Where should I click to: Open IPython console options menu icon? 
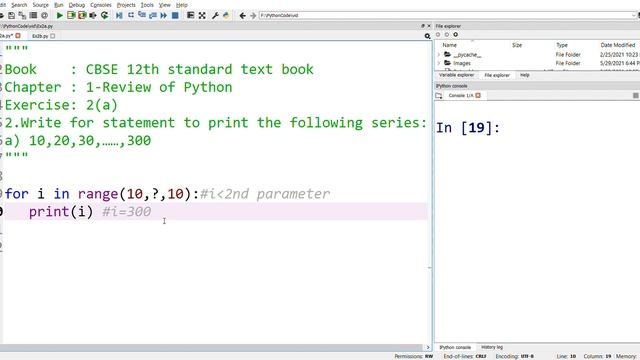[636, 96]
